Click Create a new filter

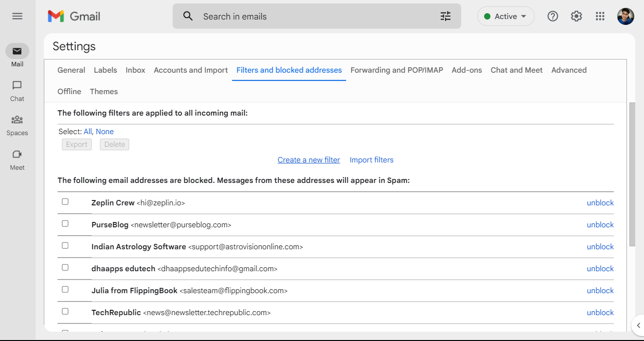click(x=309, y=160)
